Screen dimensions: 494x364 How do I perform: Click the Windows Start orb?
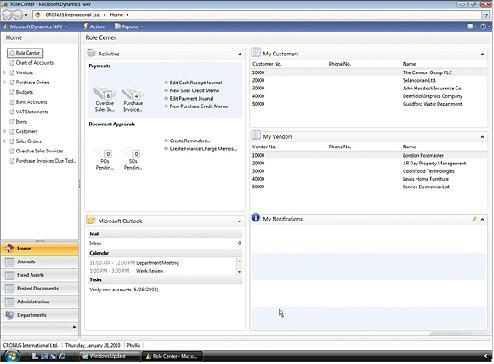[11, 356]
